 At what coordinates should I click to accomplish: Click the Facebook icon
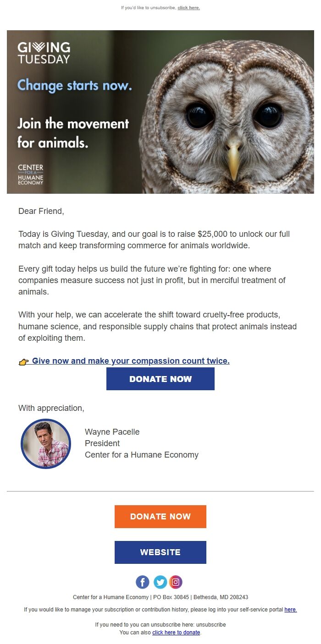[x=143, y=582]
